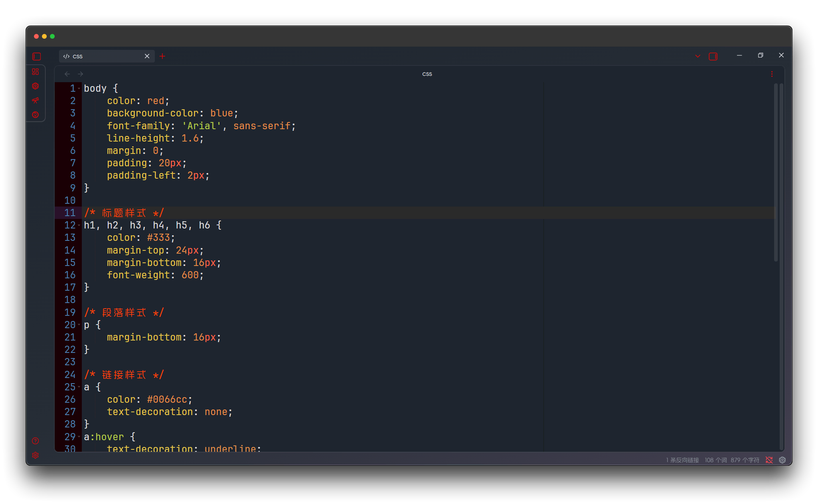This screenshot has height=504, width=818.
Task: Collapse the p rule at line 20
Action: click(80, 325)
